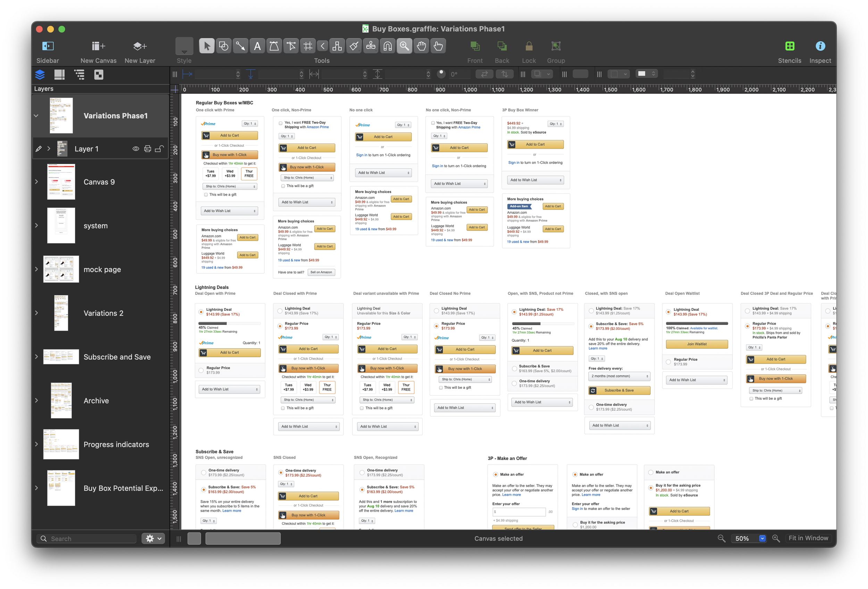Switch to the Layers sidebar tab

(x=40, y=75)
